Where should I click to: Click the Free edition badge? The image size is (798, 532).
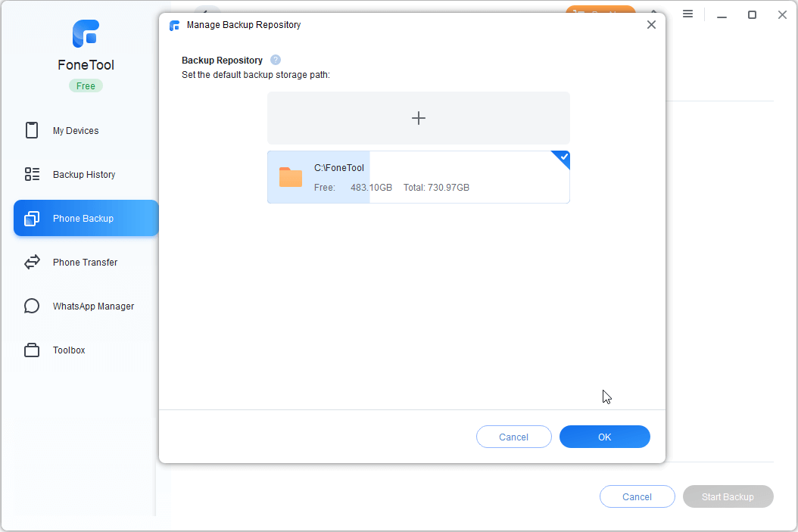coord(86,86)
